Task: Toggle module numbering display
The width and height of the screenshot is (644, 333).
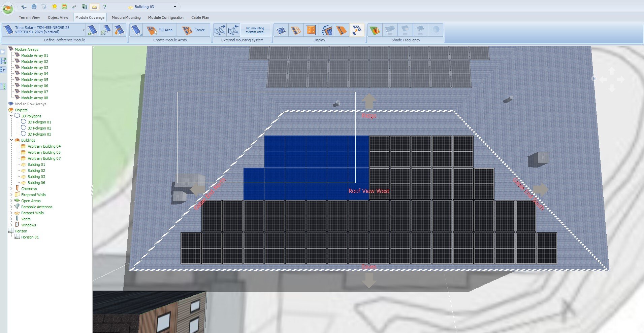Action: click(281, 30)
